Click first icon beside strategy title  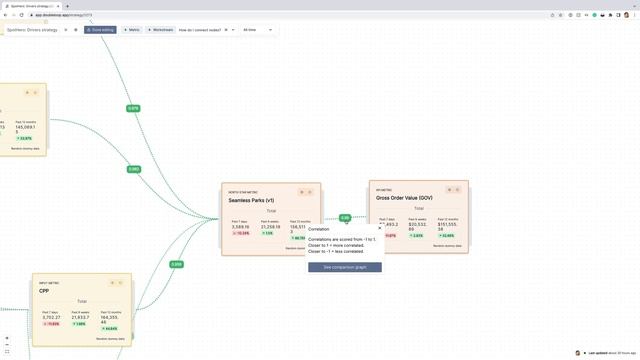(66, 30)
